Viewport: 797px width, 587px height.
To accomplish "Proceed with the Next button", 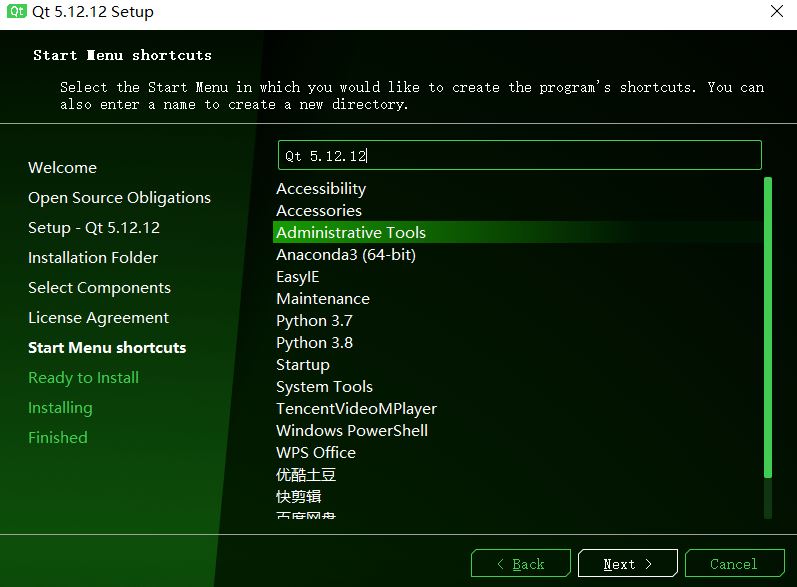I will [628, 563].
